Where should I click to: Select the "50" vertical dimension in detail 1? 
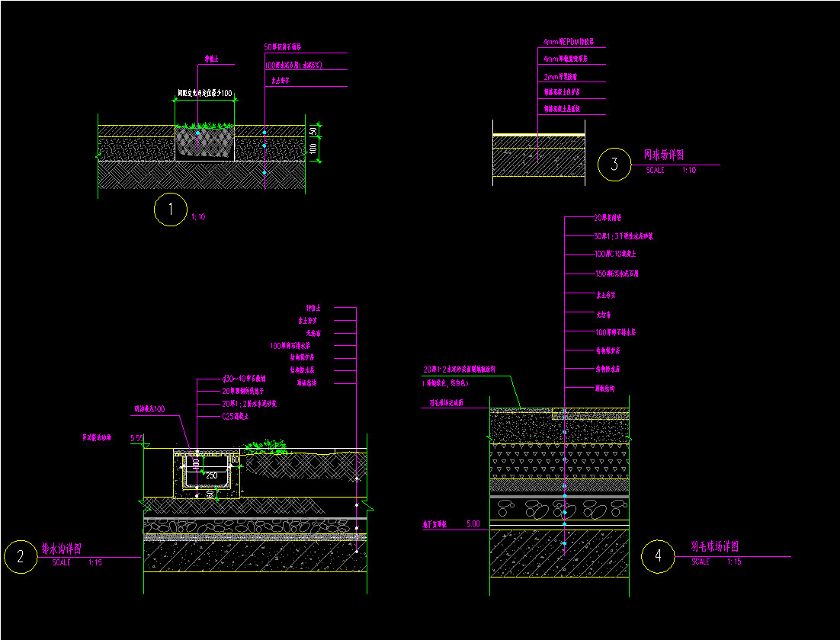(314, 130)
